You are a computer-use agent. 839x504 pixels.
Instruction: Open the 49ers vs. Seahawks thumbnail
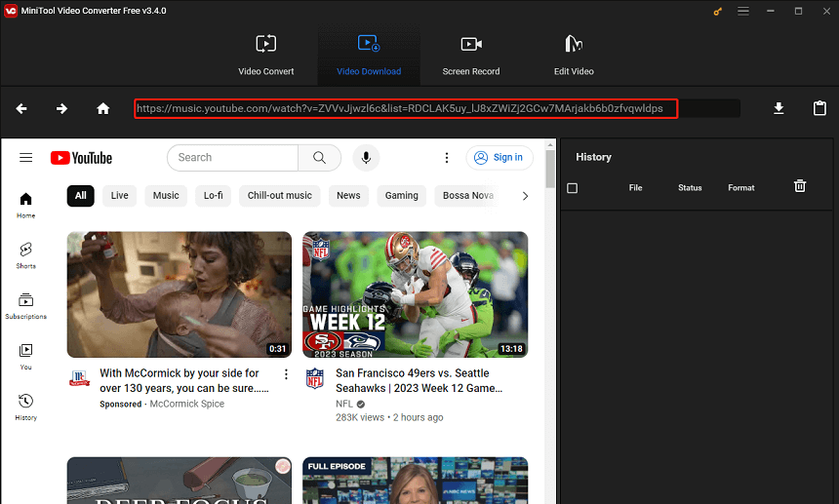(x=416, y=294)
